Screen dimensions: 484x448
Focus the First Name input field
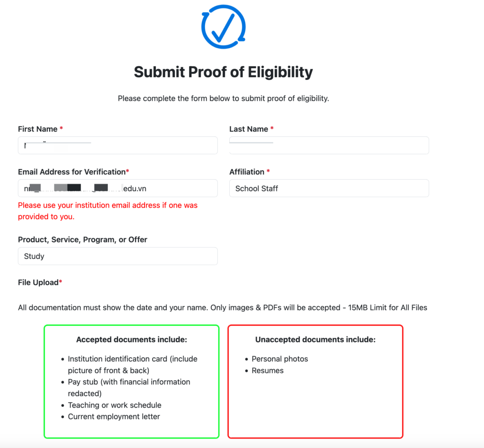tap(118, 146)
